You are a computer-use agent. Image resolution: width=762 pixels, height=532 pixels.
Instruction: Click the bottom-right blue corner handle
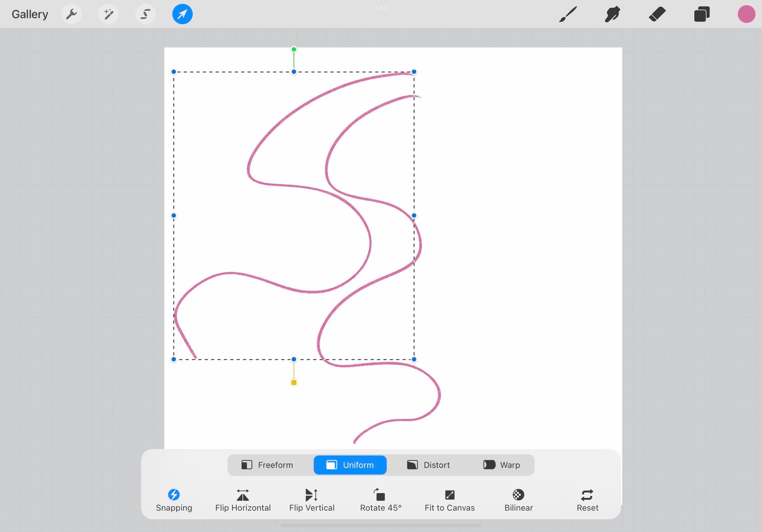click(x=414, y=359)
